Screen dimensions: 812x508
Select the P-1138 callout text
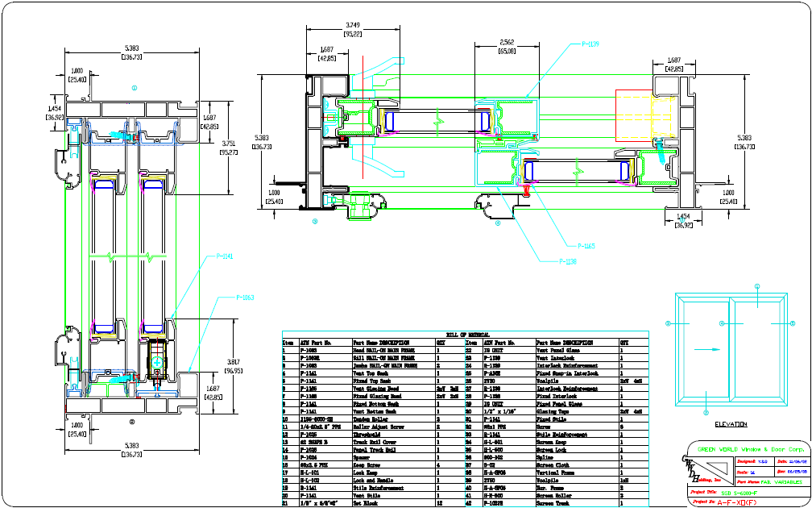(x=568, y=261)
